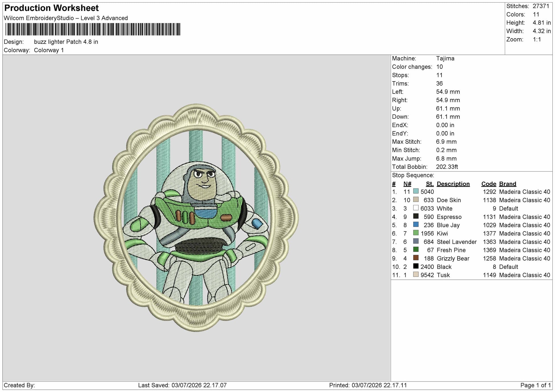Click the "Steel Lavender" description text
The width and height of the screenshot is (555, 392).
(x=457, y=242)
